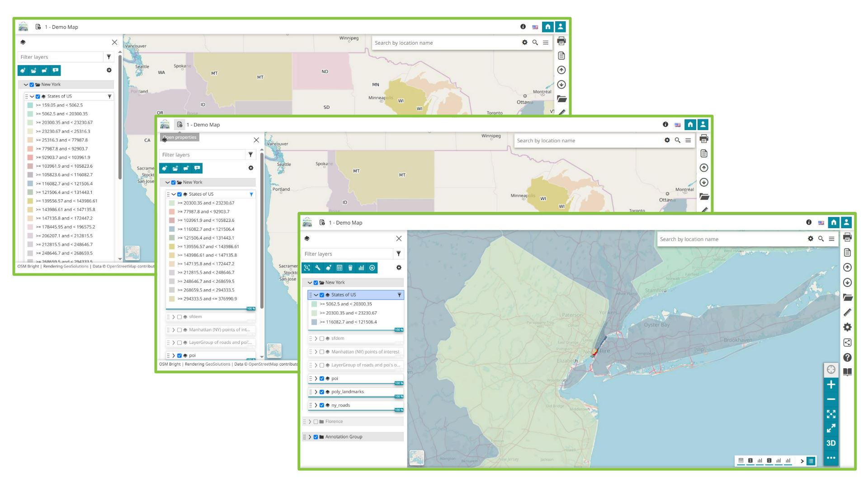
Task: Enable sfdem layer checkbox in front window
Action: tap(322, 338)
